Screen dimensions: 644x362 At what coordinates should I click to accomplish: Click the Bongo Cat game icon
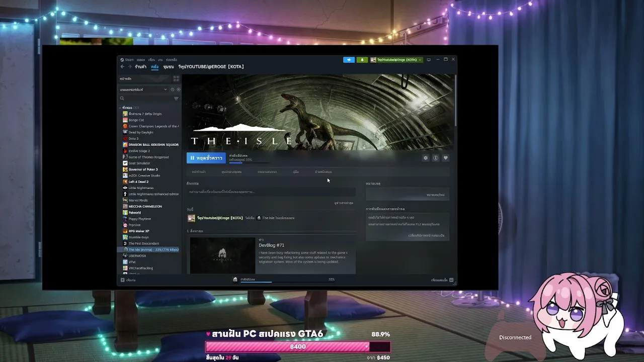tap(125, 120)
